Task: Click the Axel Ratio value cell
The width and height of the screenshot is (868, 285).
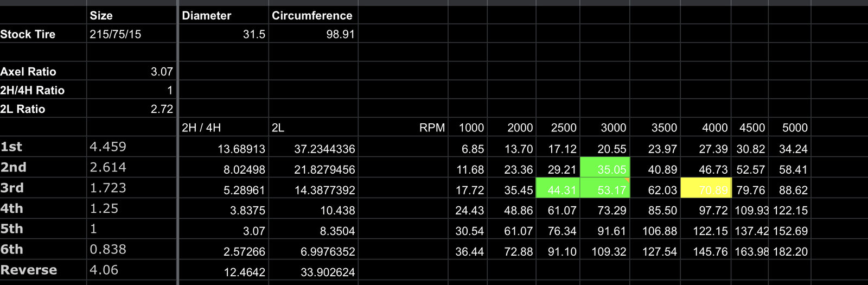Action: tap(131, 72)
